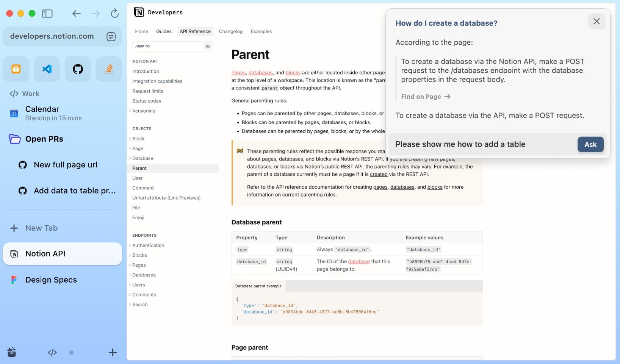
Task: Reload the page with refresh icon
Action: (114, 14)
